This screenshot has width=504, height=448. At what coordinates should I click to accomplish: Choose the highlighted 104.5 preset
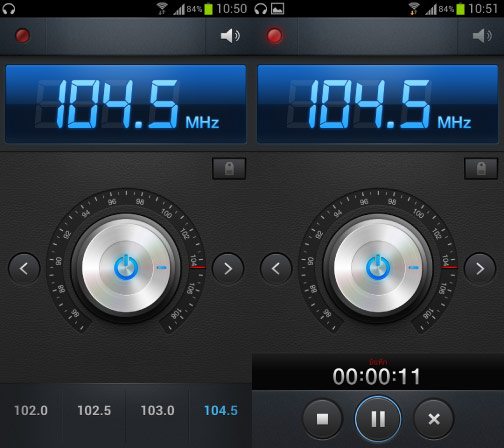[221, 411]
